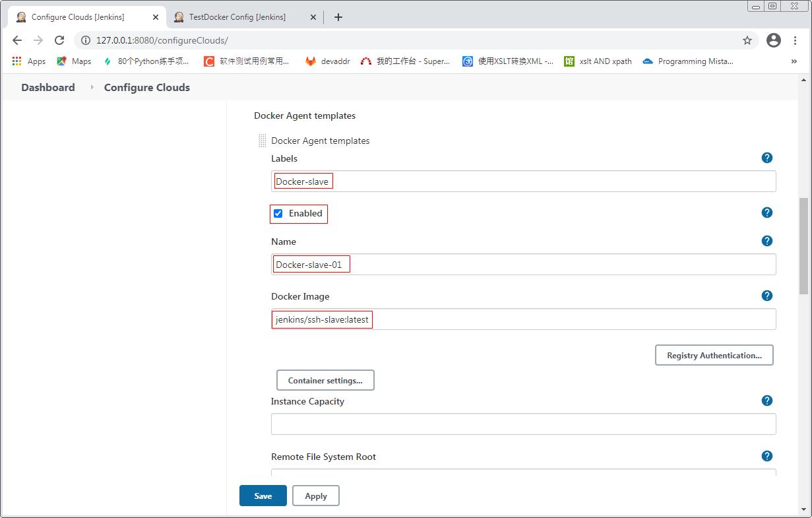Image resolution: width=812 pixels, height=518 pixels.
Task: Click the browser forward arrow
Action: tap(38, 40)
